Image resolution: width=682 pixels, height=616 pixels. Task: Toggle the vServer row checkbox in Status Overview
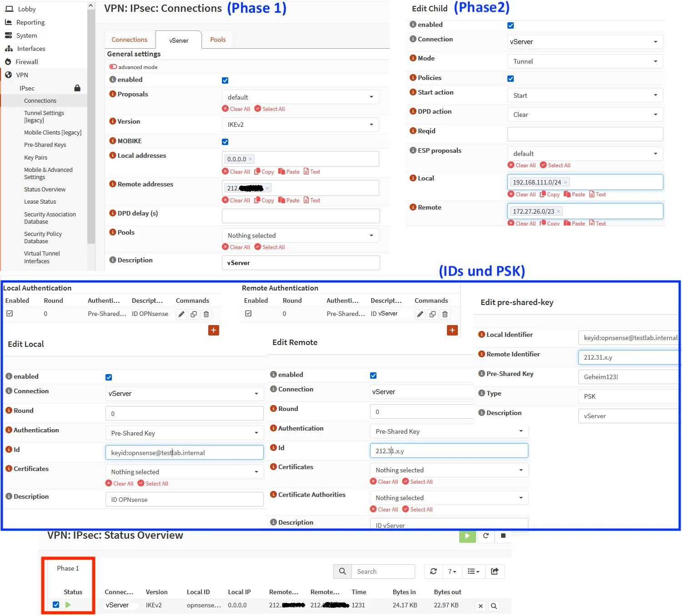pyautogui.click(x=56, y=605)
